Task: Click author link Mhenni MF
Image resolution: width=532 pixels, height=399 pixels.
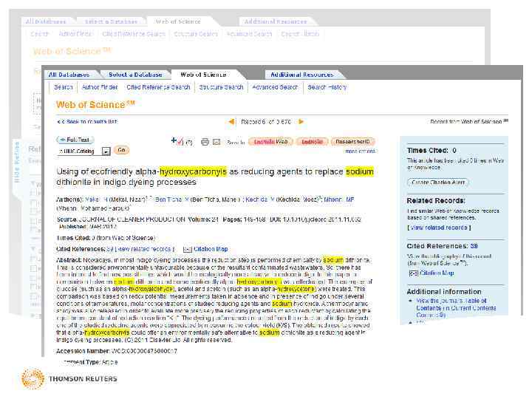Action: [338, 199]
